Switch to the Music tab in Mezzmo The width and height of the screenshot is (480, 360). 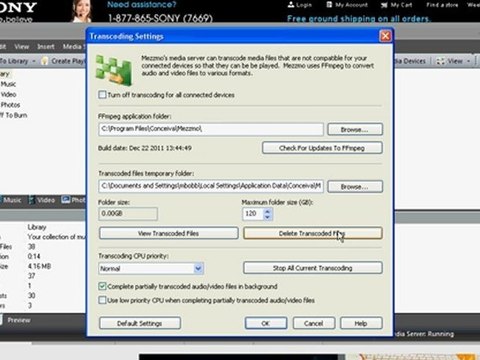[12, 200]
